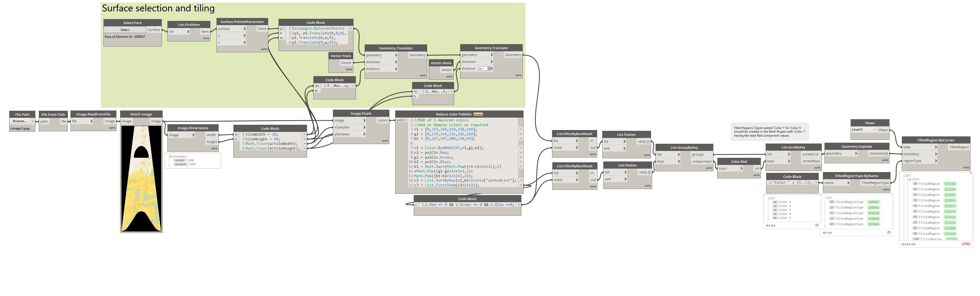The height and width of the screenshot is (296, 980).
Task: Click xSamples port chevron on Image.Pixels
Action: [364, 127]
